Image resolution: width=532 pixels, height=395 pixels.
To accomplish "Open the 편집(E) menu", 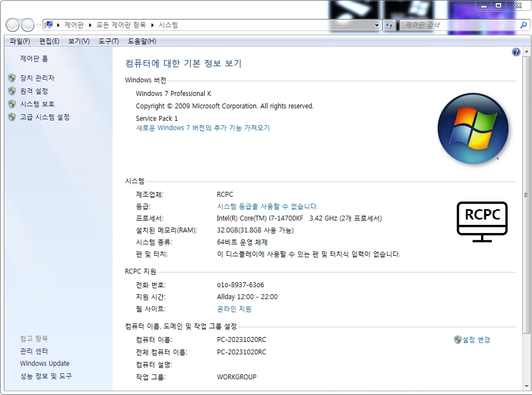I will pos(49,41).
